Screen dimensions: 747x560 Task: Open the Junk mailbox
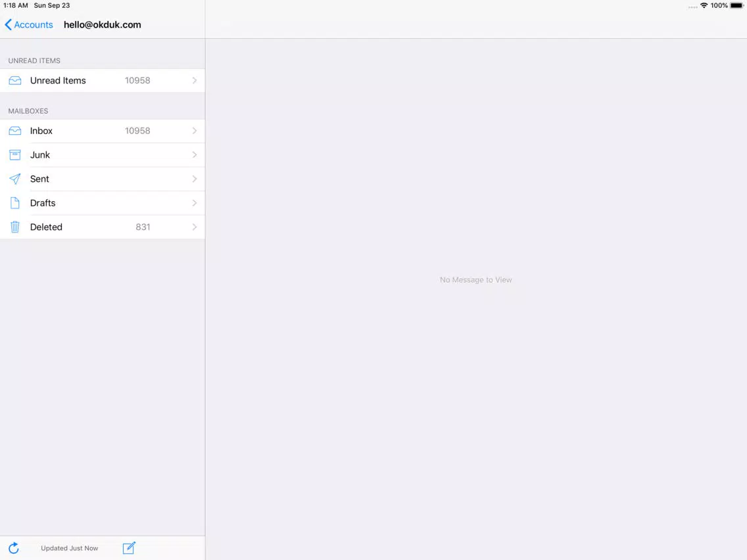(x=103, y=154)
